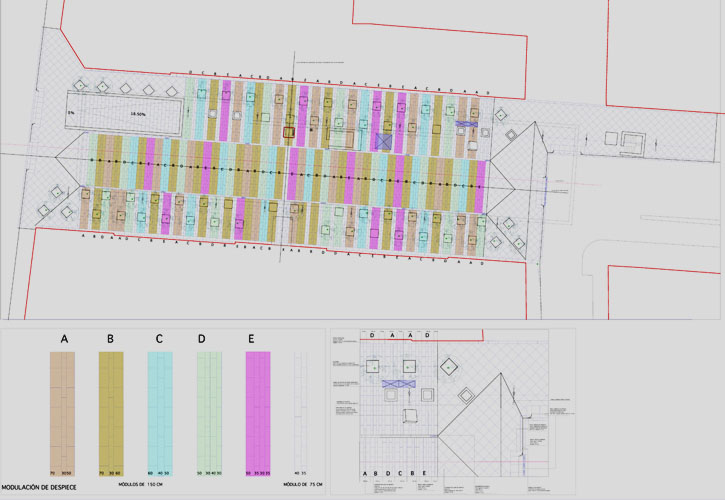Click the red-outlined square near plan center
The image size is (725, 500).
point(289,130)
